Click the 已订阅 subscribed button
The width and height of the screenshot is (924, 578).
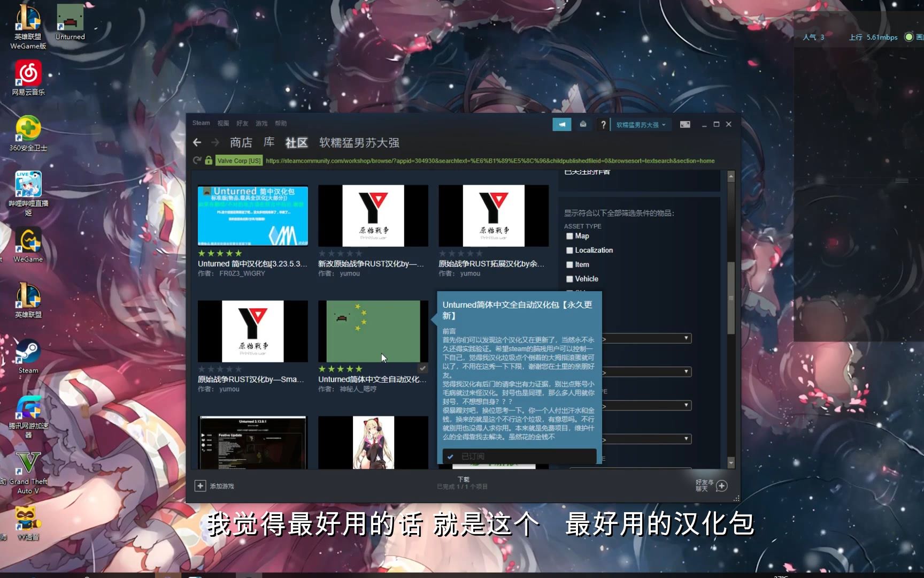(x=519, y=456)
